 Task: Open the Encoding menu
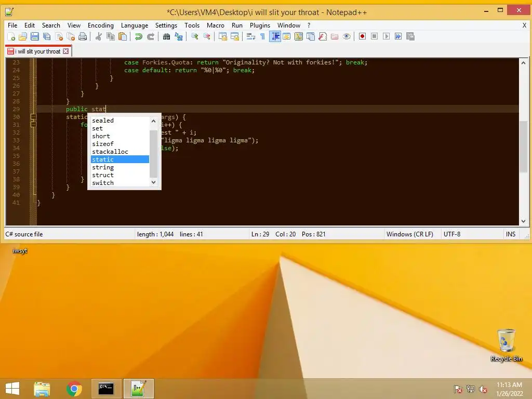tap(101, 25)
